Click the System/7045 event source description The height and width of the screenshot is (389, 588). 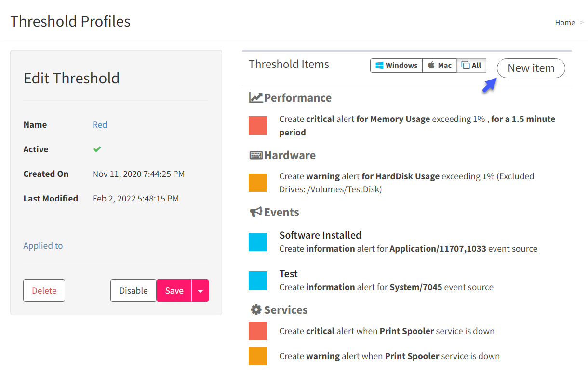click(x=387, y=287)
